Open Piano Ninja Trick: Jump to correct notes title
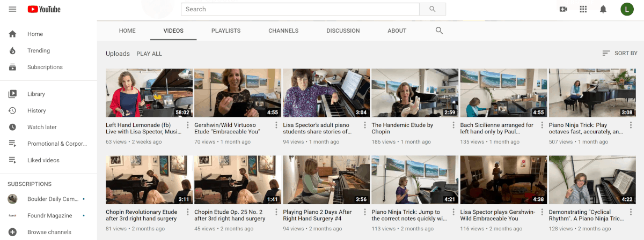 click(409, 215)
